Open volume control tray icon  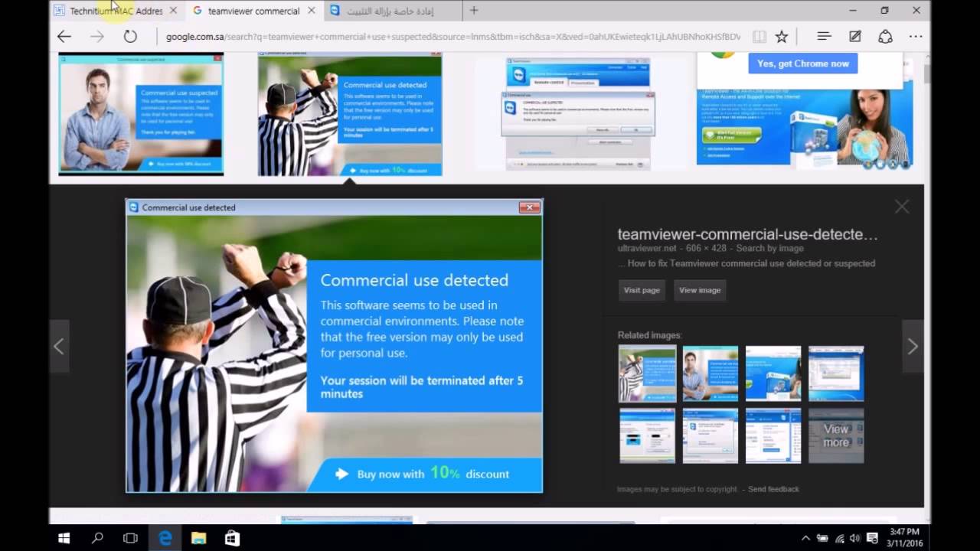tap(854, 538)
